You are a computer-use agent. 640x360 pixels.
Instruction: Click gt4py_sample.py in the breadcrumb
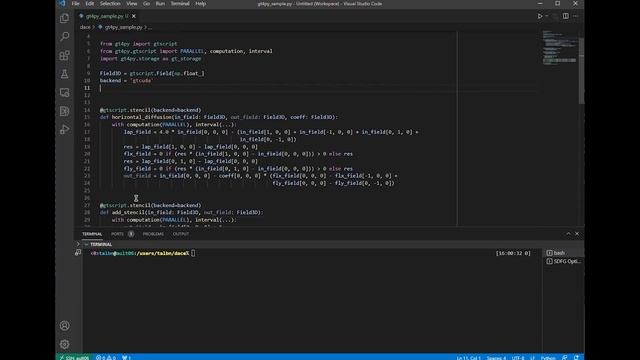(123, 27)
